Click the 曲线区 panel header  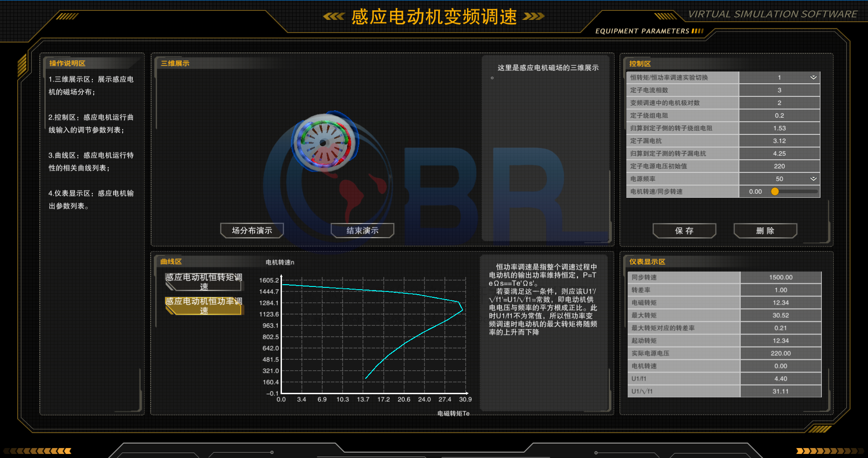pos(171,262)
